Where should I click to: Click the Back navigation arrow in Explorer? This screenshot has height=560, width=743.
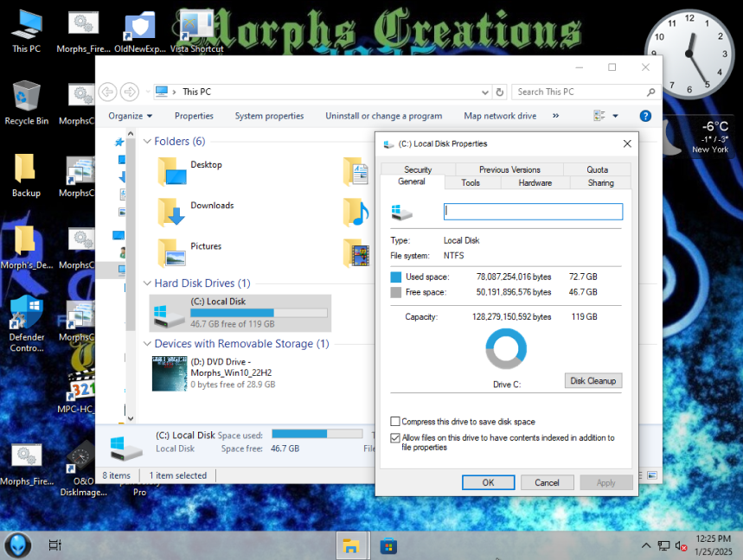pyautogui.click(x=107, y=92)
